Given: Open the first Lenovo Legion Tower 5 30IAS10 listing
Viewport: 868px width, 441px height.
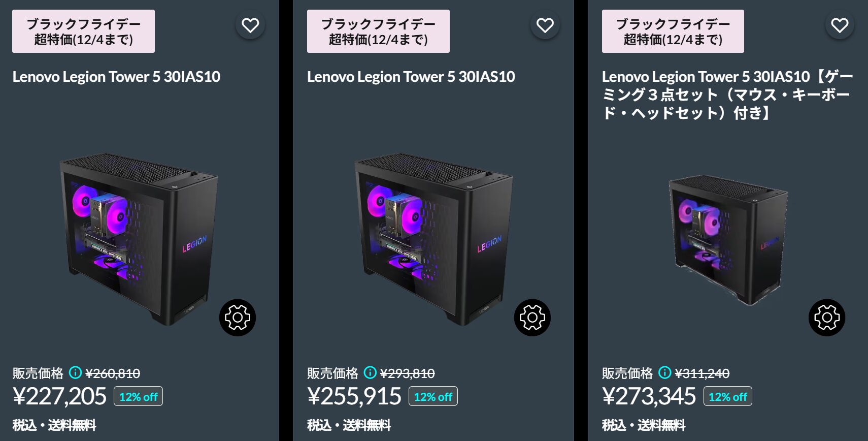Looking at the screenshot, I should tap(117, 77).
